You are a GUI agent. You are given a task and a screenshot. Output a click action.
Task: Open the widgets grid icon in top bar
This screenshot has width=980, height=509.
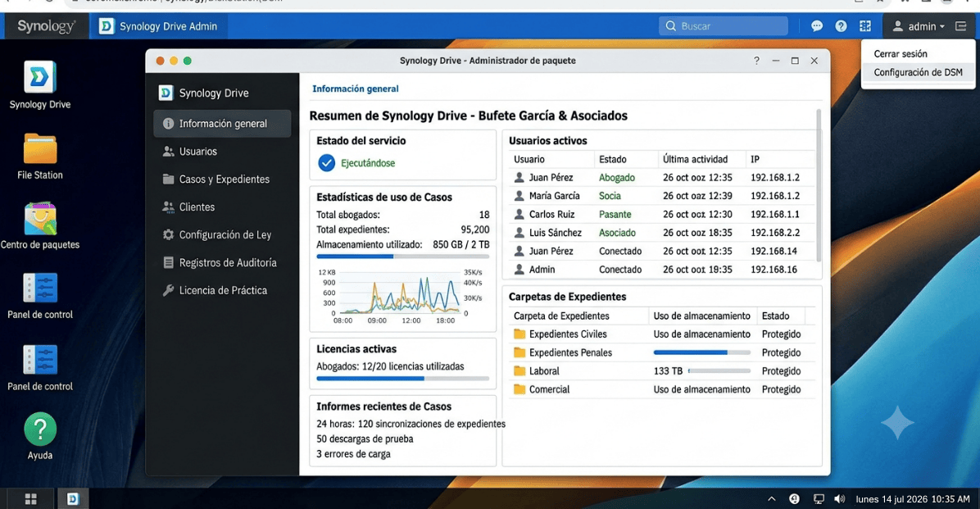coord(865,26)
